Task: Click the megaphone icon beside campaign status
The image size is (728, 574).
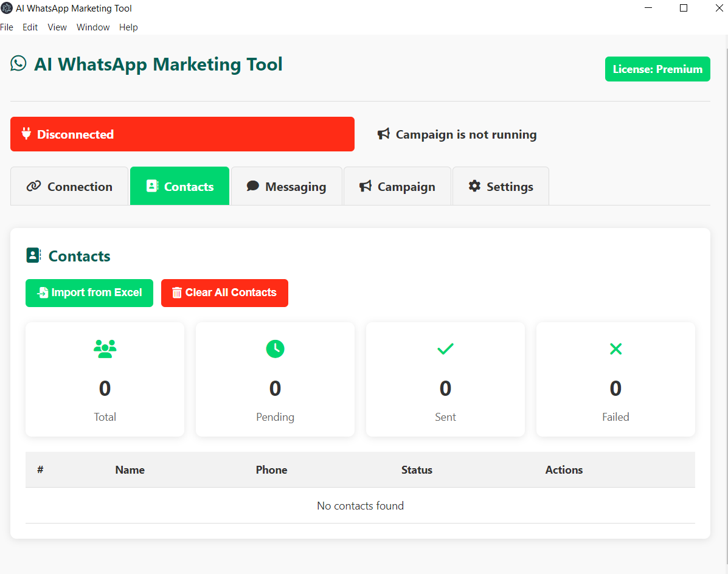Action: click(384, 134)
